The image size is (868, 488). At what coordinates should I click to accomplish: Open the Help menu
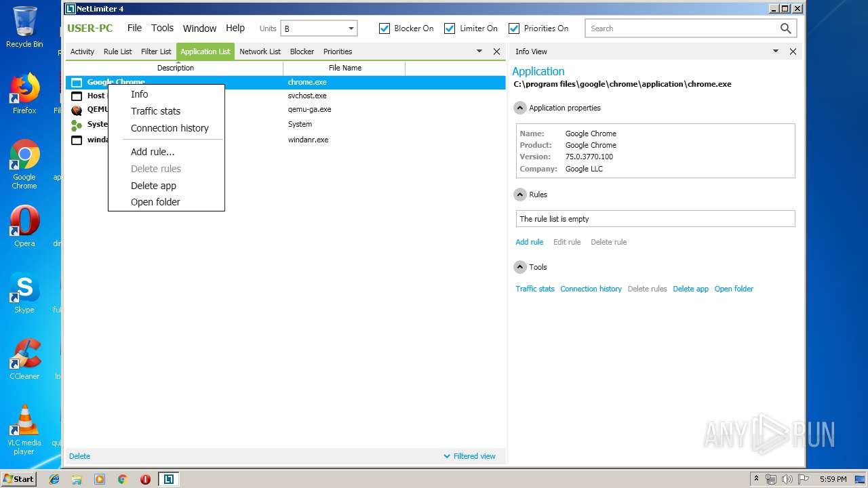coord(235,28)
